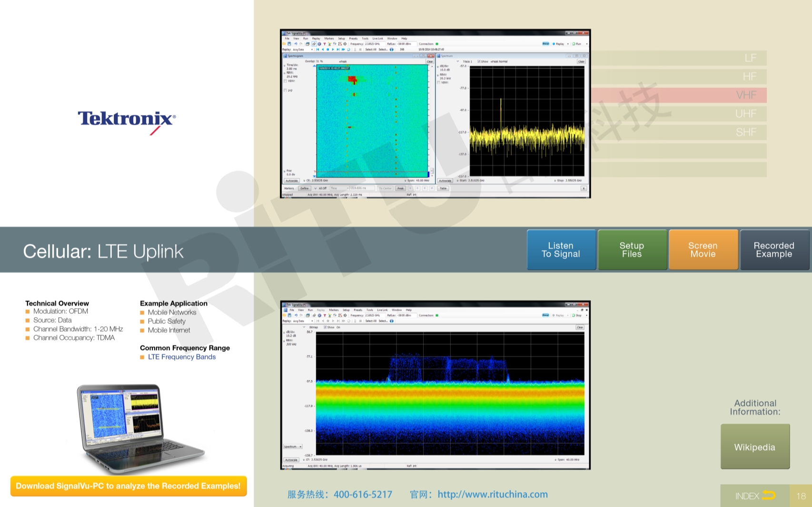This screenshot has height=507, width=812.
Task: Open the LTE Frequency Bands link
Action: point(181,357)
